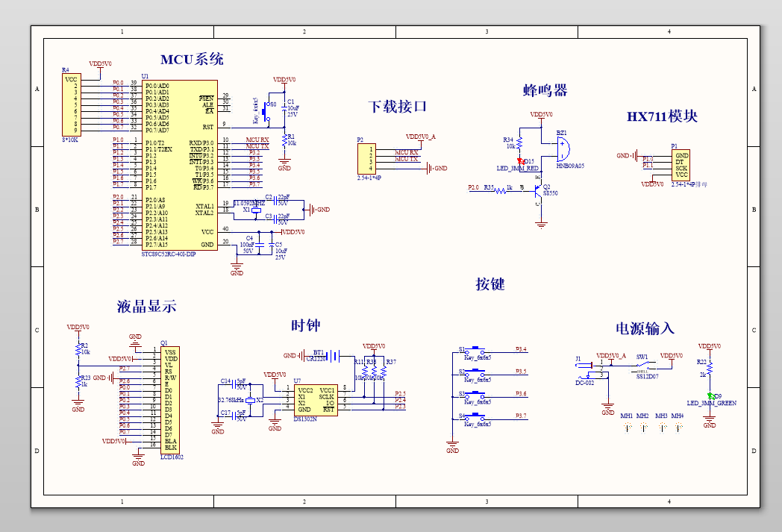Select the X1 11.0592MHZ crystal symbol
Viewport: 782px width, 532px height.
(x=257, y=210)
